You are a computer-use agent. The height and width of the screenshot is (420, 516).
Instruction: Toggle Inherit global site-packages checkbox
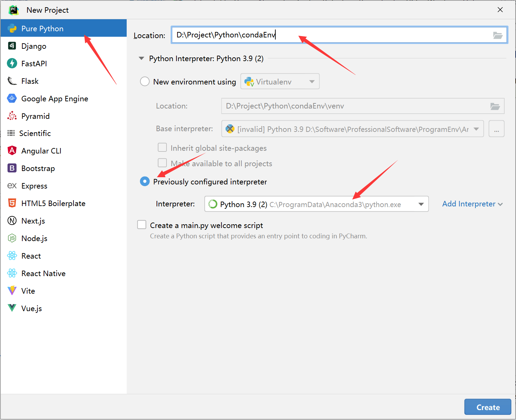[162, 148]
